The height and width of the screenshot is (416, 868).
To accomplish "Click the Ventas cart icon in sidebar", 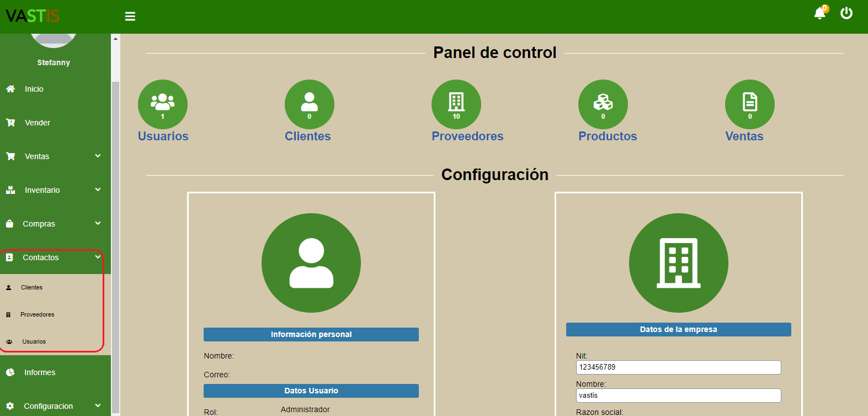I will click(x=10, y=156).
